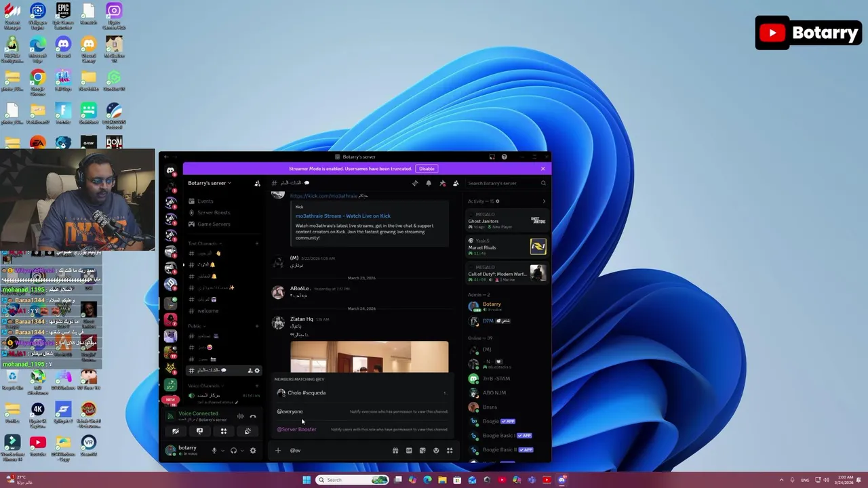Image resolution: width=868 pixels, height=488 pixels.
Task: Create channel in Text Channels with plus
Action: pyautogui.click(x=256, y=243)
